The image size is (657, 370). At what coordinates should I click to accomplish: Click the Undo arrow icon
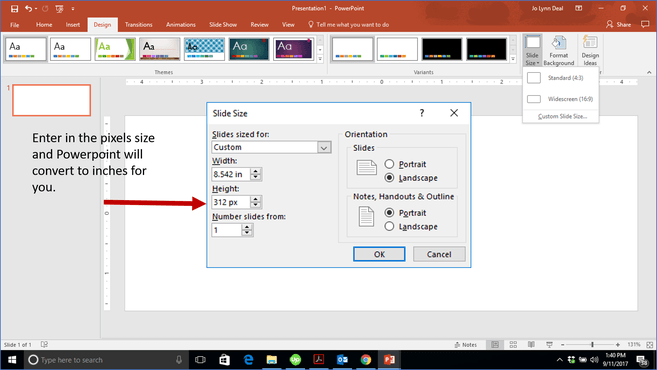[x=28, y=8]
